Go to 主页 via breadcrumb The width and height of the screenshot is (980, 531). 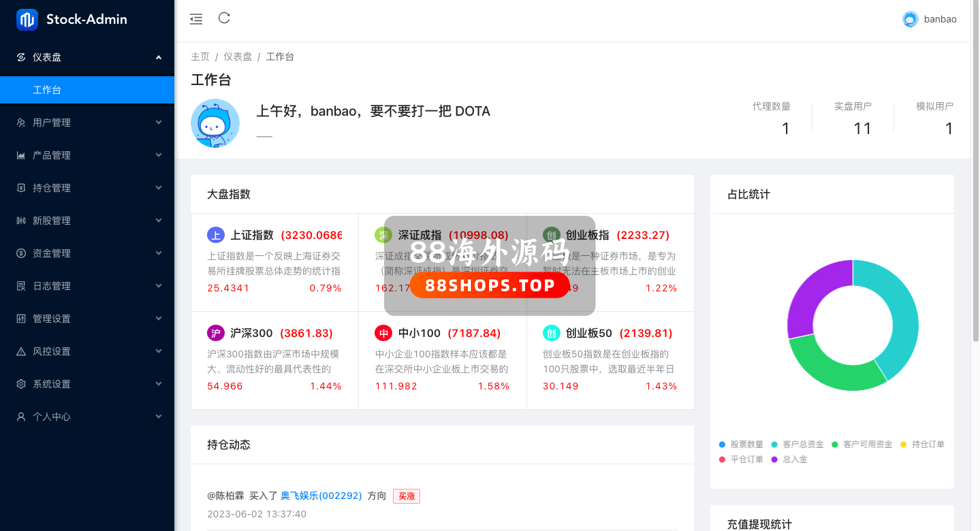coord(200,57)
